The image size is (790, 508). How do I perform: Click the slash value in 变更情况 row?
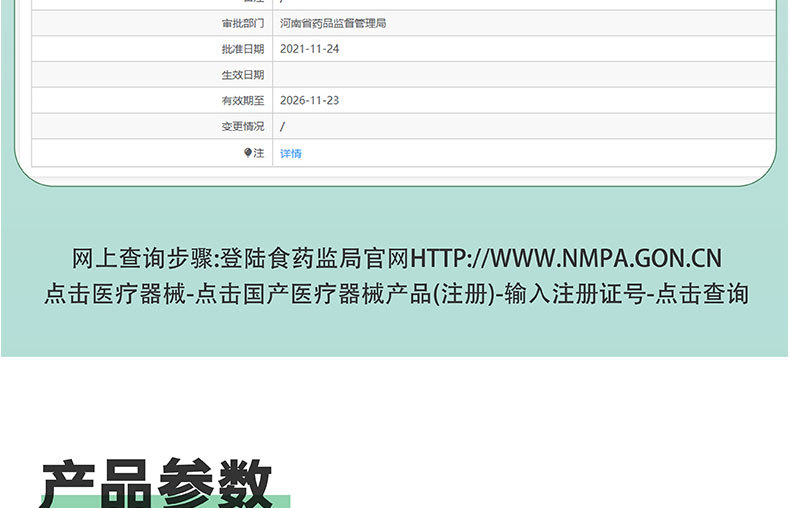[282, 126]
